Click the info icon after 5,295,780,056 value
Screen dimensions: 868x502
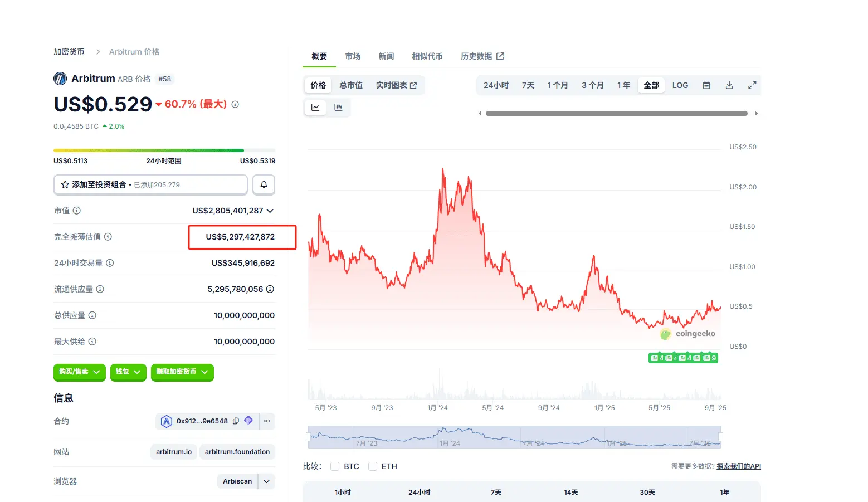point(270,289)
